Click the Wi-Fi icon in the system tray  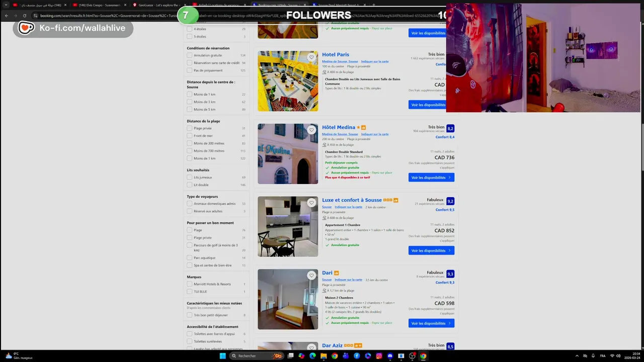[x=612, y=356]
